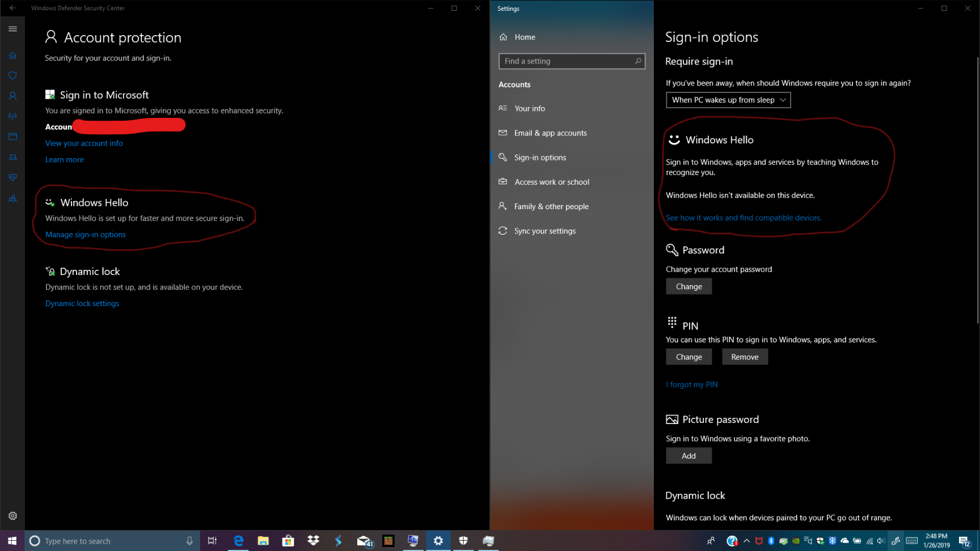Switch to Settings gear app on taskbar
Image resolution: width=980 pixels, height=551 pixels.
[x=438, y=541]
